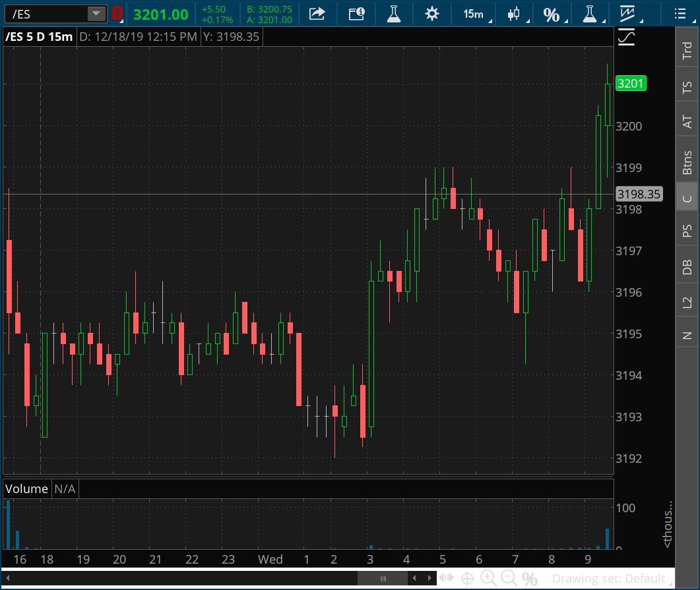Viewport: 700px width, 590px height.
Task: Open the chart list menu icon
Action: [680, 14]
